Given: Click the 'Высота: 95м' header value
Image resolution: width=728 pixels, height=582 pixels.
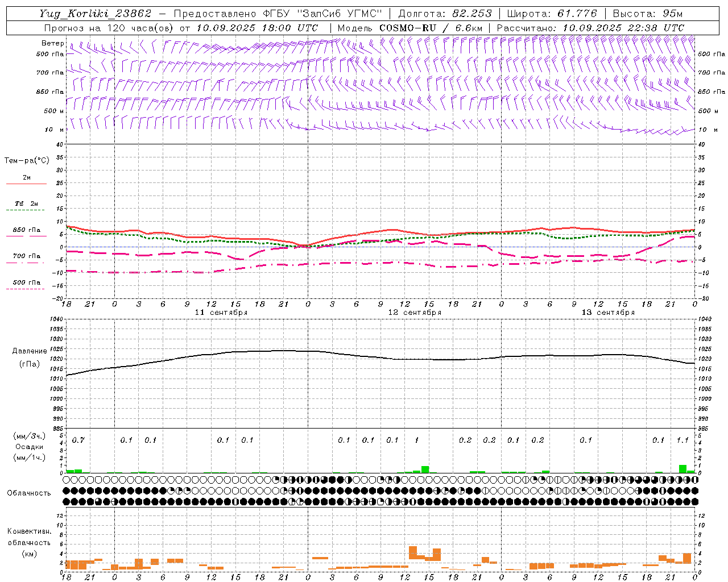Looking at the screenshot, I should point(647,14).
